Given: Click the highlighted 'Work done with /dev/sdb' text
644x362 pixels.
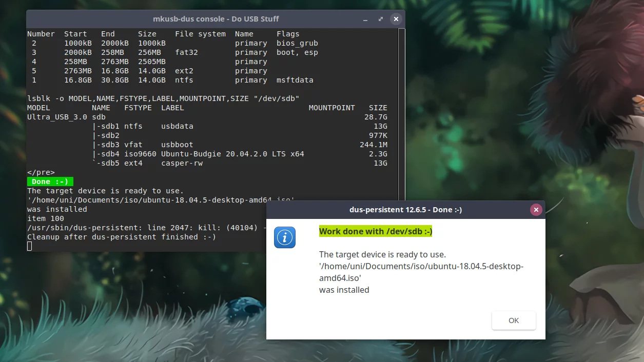Looking at the screenshot, I should (376, 231).
